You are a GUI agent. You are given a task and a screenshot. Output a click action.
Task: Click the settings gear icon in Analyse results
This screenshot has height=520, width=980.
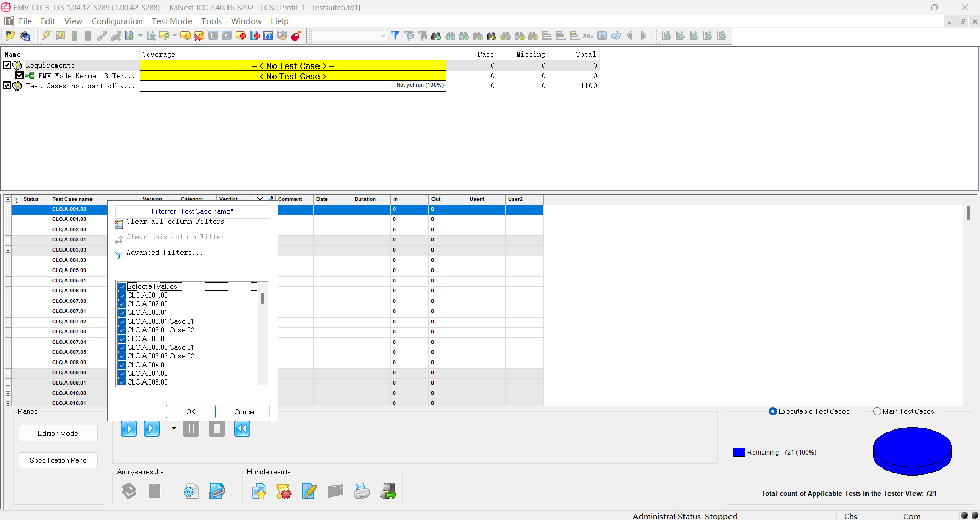click(x=191, y=491)
